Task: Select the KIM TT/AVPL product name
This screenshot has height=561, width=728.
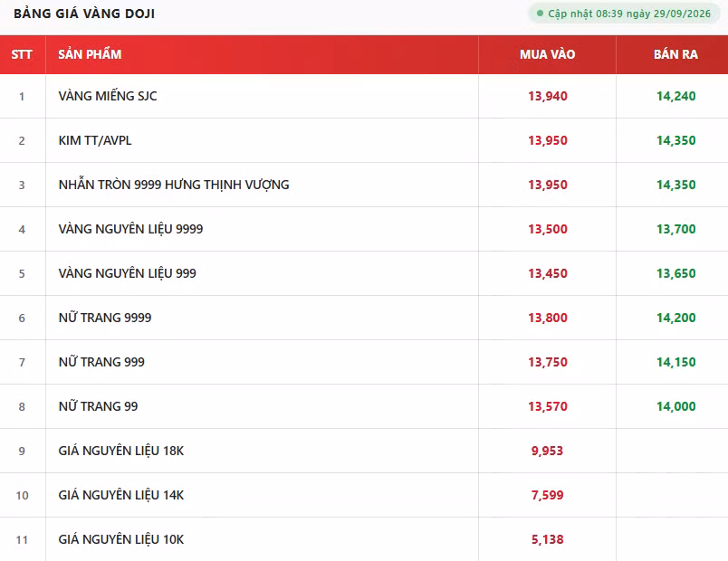Action: pyautogui.click(x=95, y=140)
